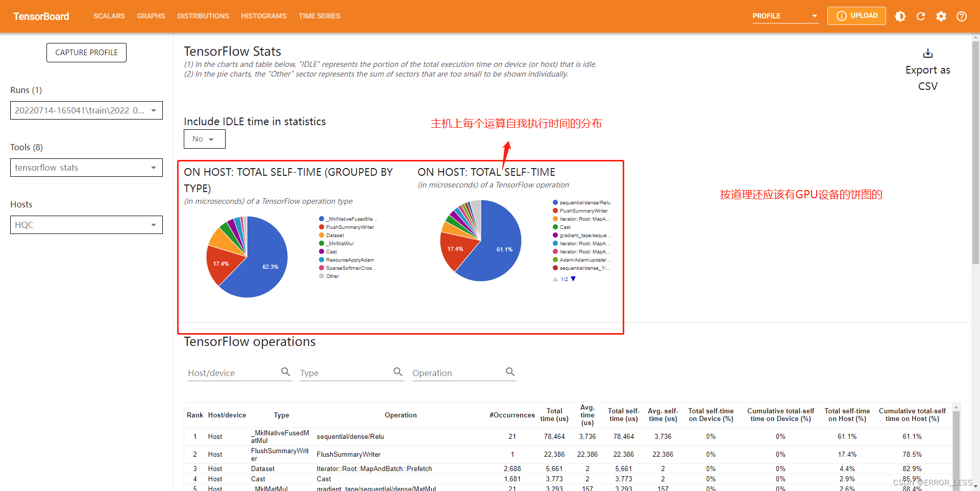Open TensorBoard settings gear
Screen dimensions: 980x491
point(941,16)
